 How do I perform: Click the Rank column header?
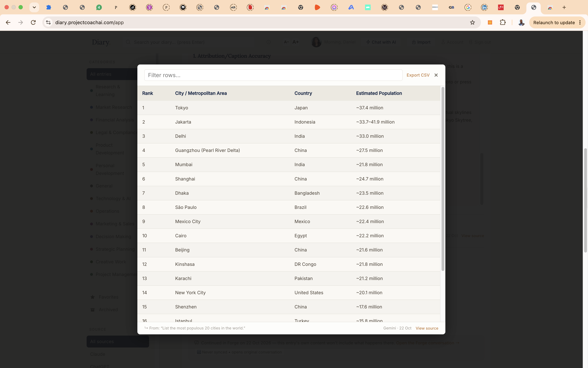click(148, 93)
